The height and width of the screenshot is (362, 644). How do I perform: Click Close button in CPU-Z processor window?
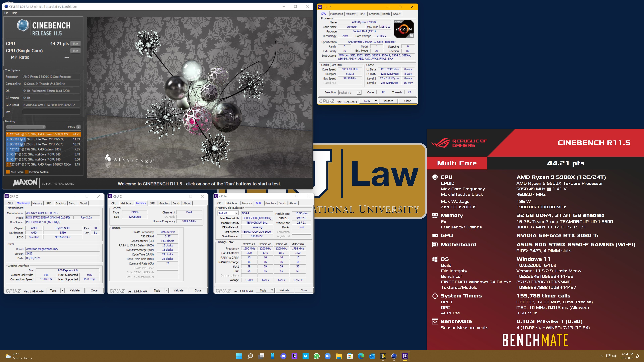407,101
